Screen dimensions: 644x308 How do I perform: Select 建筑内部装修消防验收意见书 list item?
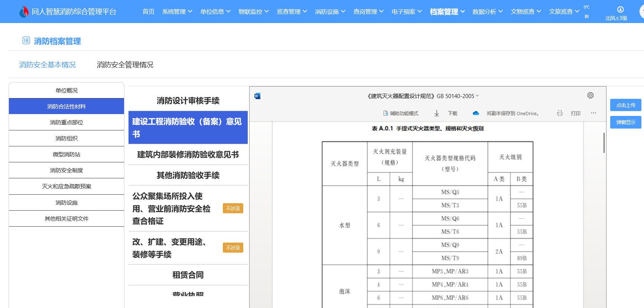pos(188,155)
